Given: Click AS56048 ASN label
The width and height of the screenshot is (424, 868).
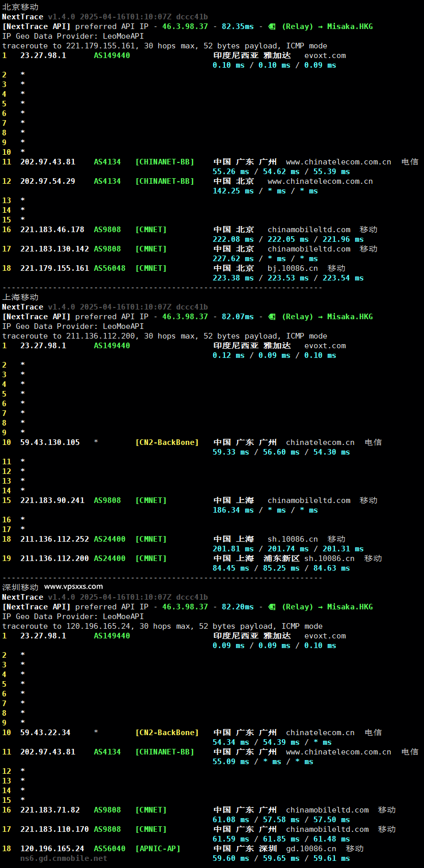Looking at the screenshot, I should click(109, 268).
